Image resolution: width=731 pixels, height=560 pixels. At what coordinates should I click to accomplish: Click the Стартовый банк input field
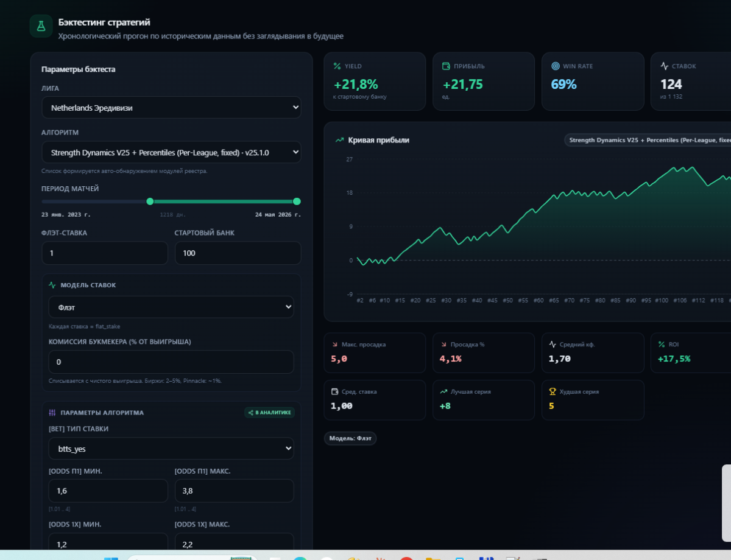tap(238, 253)
